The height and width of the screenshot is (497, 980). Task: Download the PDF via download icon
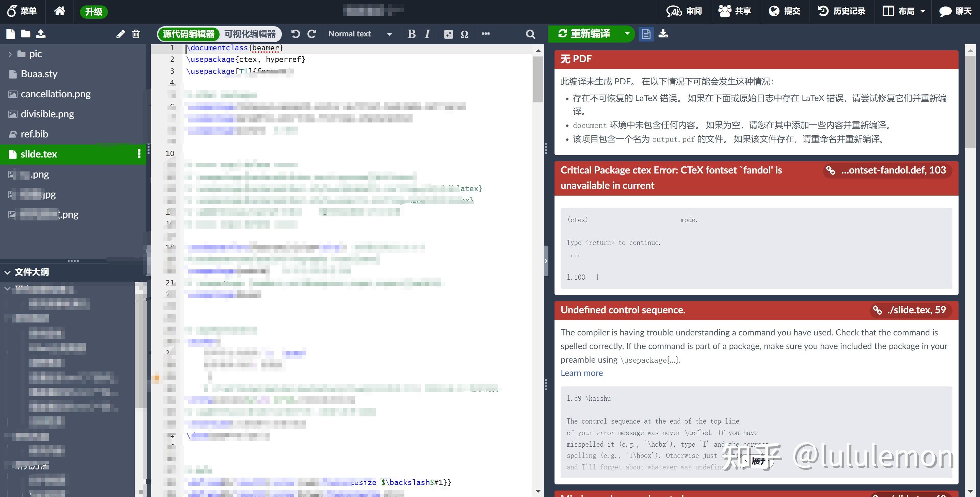663,33
